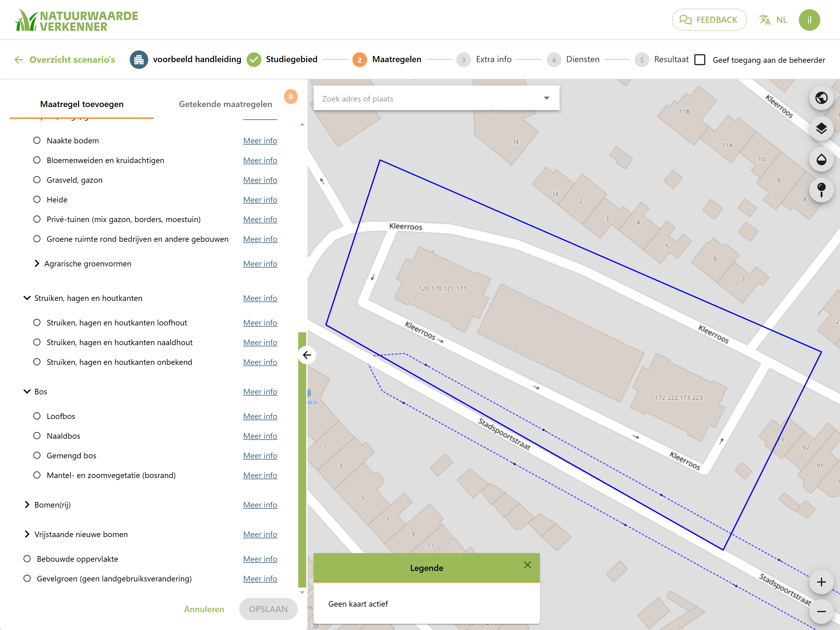Click the step 3 circle

[463, 60]
